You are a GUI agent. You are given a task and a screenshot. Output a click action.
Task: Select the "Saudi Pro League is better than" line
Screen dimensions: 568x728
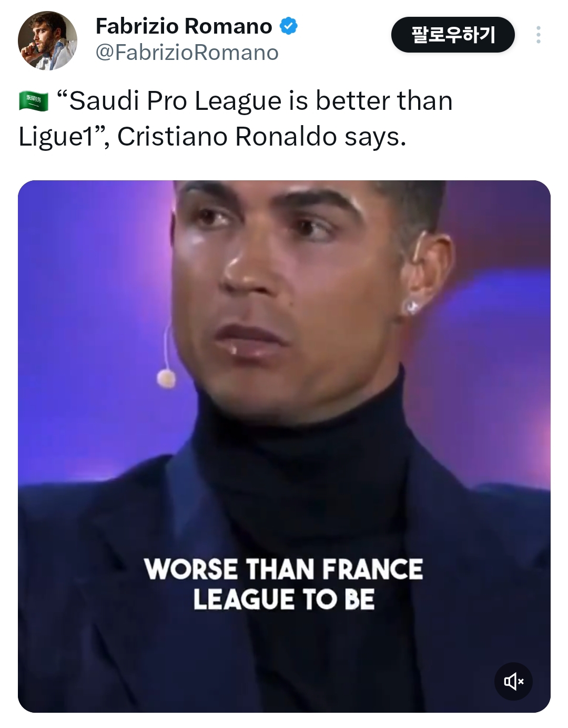coord(255,101)
